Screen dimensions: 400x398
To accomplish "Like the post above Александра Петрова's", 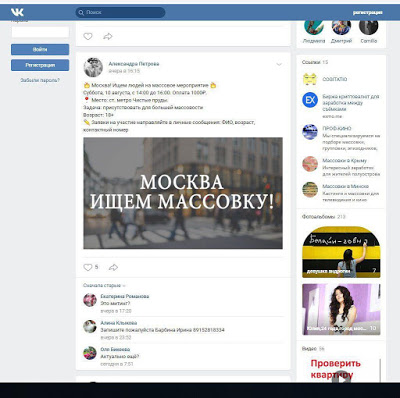I will point(88,36).
